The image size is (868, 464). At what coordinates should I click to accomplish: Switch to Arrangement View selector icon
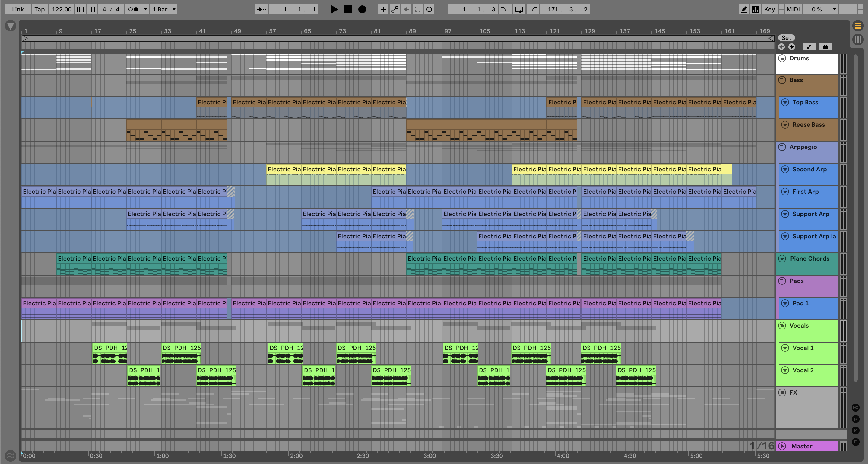pos(858,26)
